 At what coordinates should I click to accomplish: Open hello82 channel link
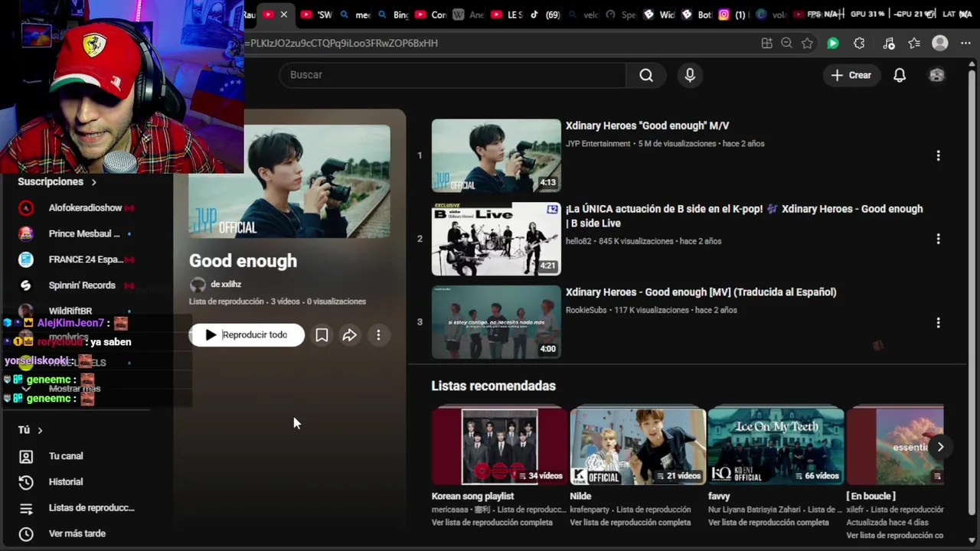pos(578,241)
